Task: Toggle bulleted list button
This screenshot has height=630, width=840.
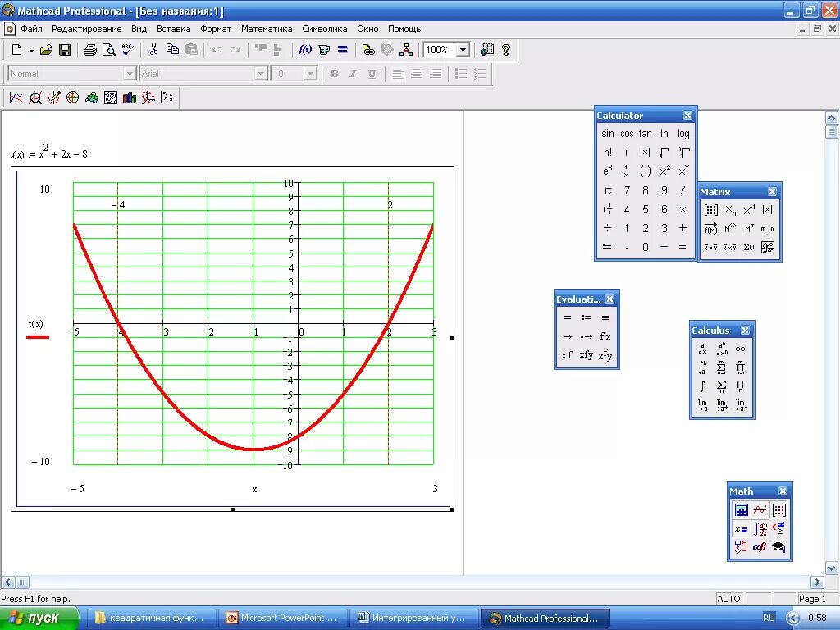Action: pos(461,74)
